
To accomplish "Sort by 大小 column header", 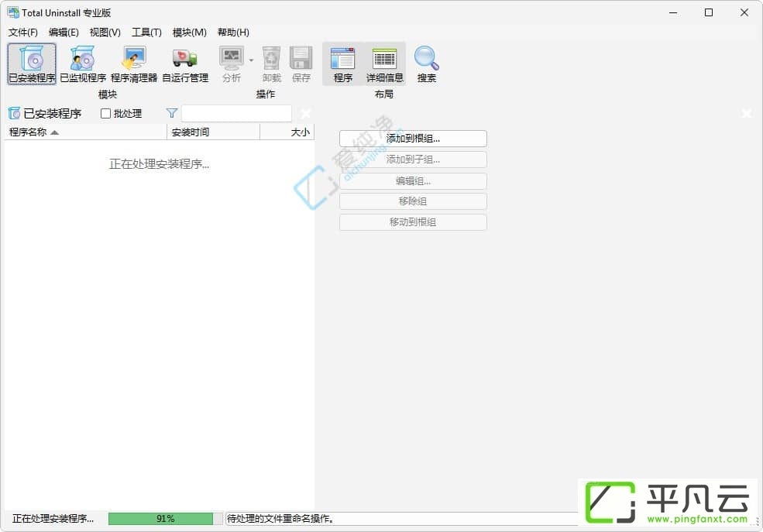I will 287,132.
